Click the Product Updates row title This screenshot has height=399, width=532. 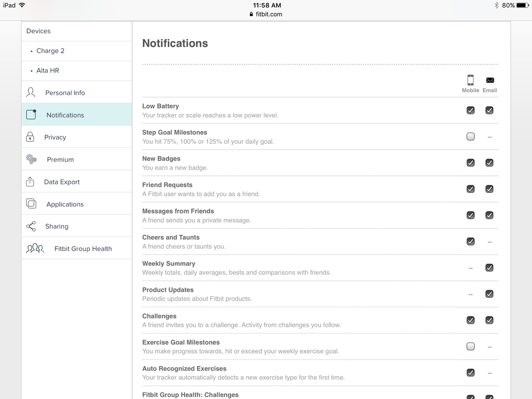(168, 290)
